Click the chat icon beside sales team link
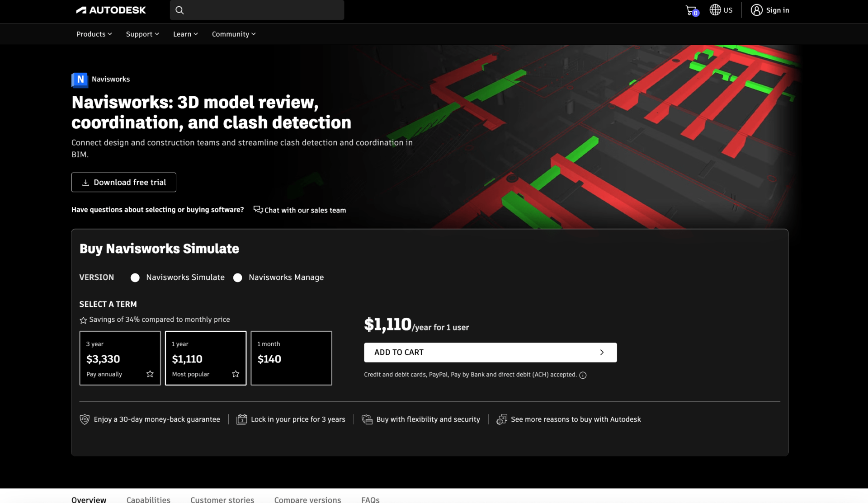The width and height of the screenshot is (868, 503). (257, 210)
